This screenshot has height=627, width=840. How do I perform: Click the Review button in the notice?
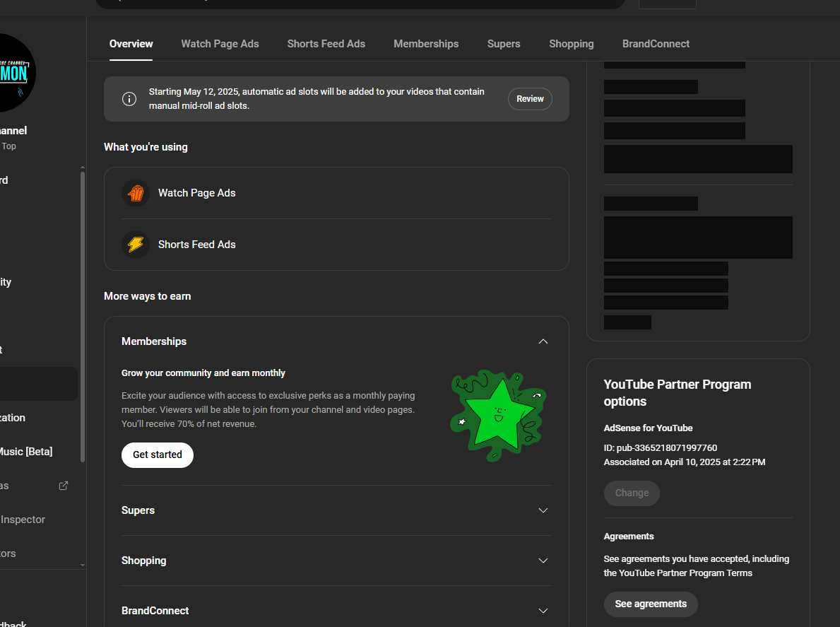click(x=530, y=98)
